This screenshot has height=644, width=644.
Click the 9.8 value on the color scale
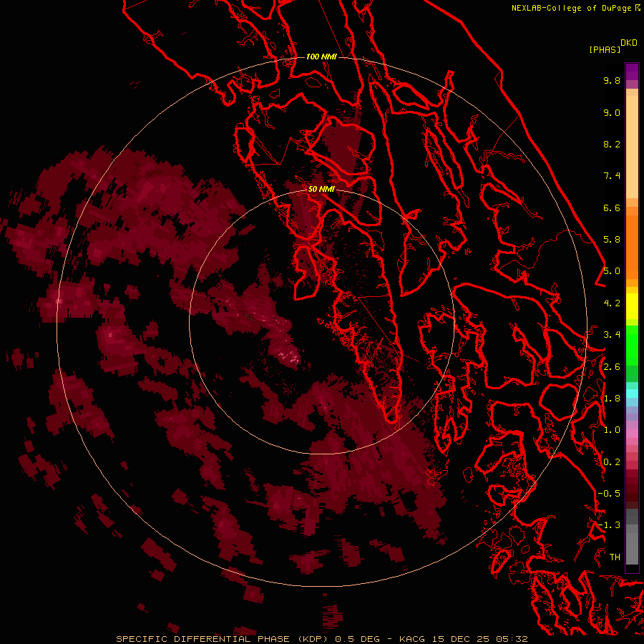click(x=612, y=80)
